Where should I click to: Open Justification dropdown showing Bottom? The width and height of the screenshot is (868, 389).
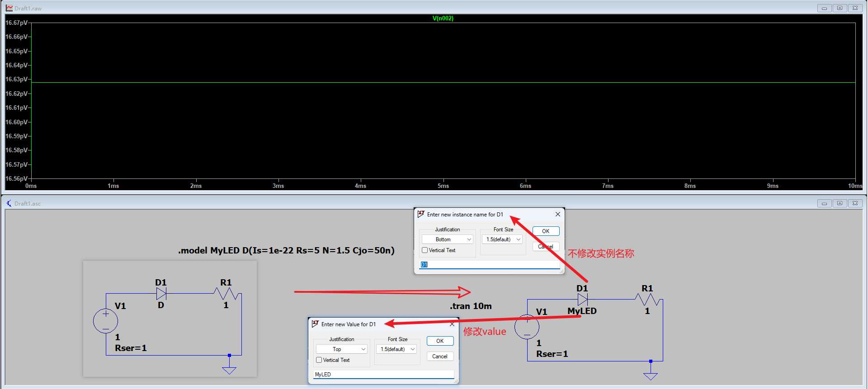pos(448,239)
